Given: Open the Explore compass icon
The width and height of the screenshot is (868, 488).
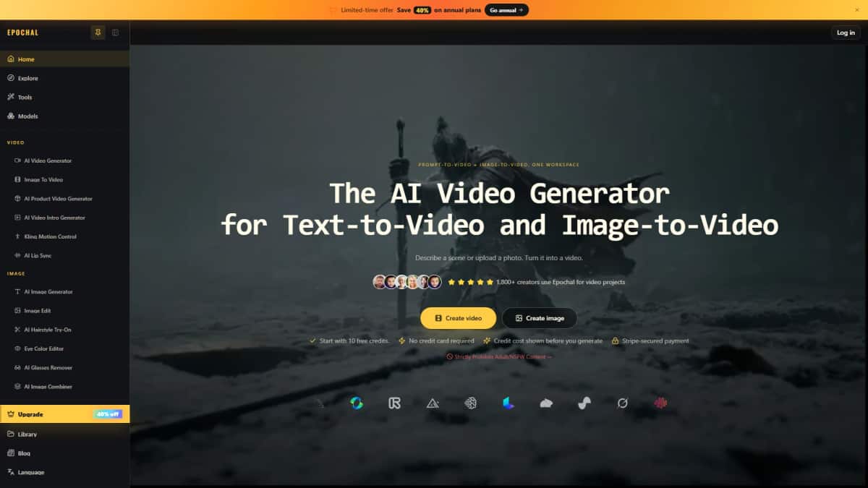Looking at the screenshot, I should 11,78.
